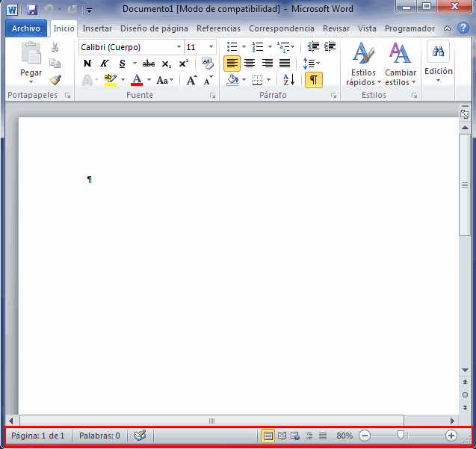
Task: Click the Página: 1 de 1 status indicator
Action: (x=38, y=436)
